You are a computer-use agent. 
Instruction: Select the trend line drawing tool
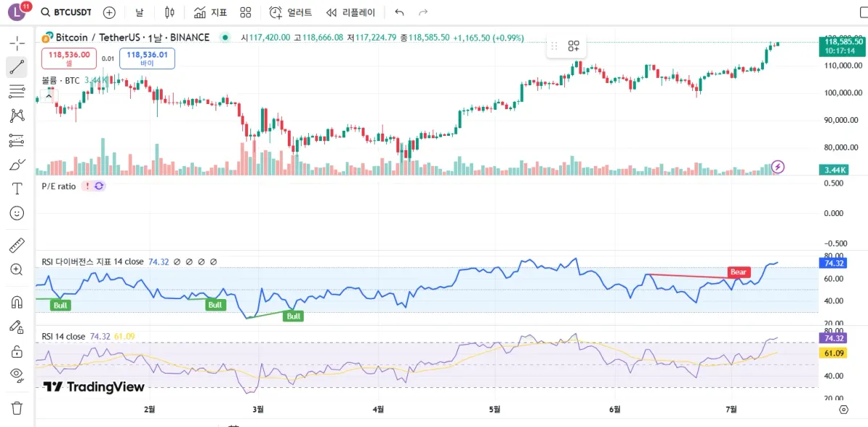pyautogui.click(x=17, y=67)
